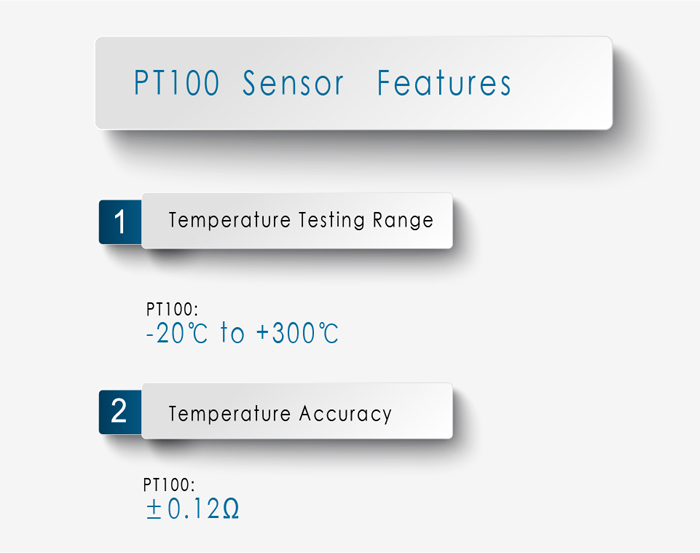Click the ± plus-minus sign

click(153, 509)
